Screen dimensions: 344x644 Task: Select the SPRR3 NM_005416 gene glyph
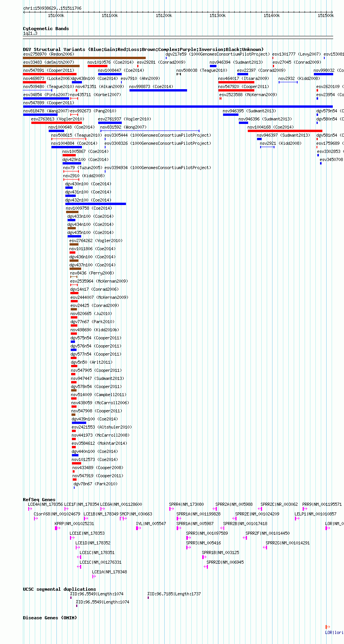coord(189,547)
